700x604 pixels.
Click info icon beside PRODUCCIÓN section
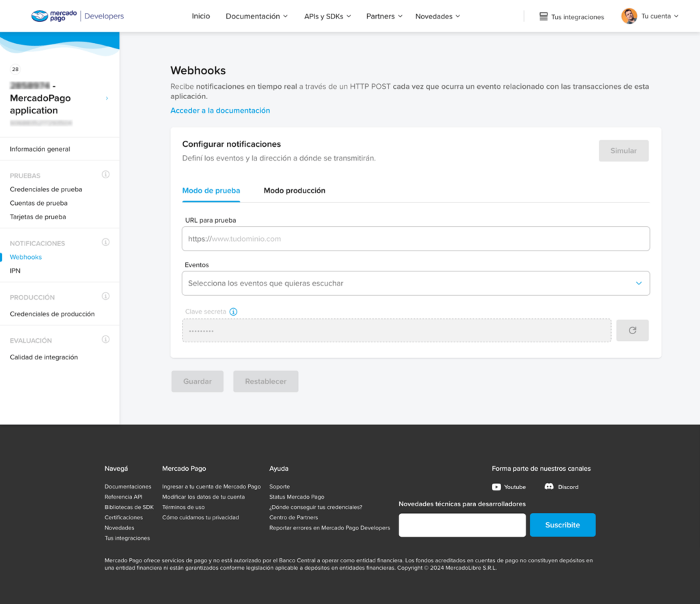click(105, 297)
